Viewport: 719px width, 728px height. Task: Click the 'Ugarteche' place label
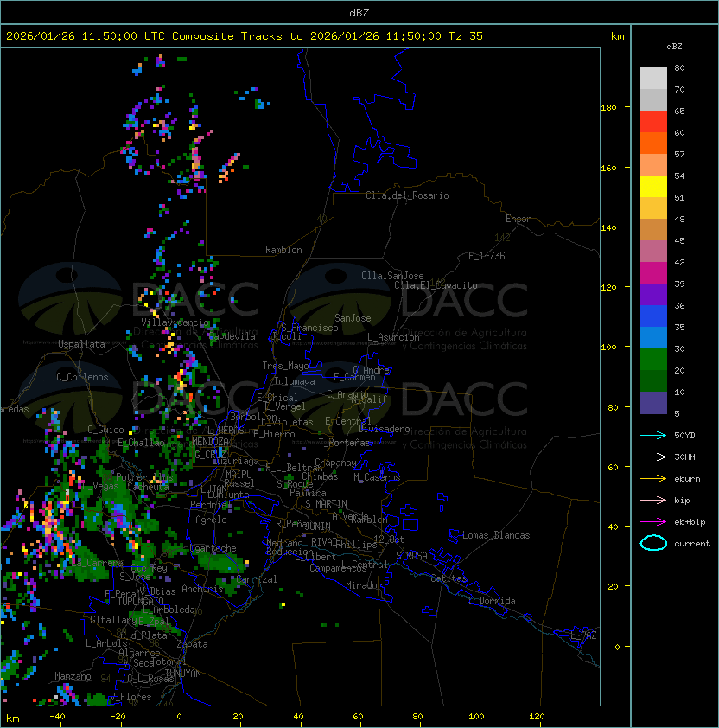pyautogui.click(x=213, y=548)
